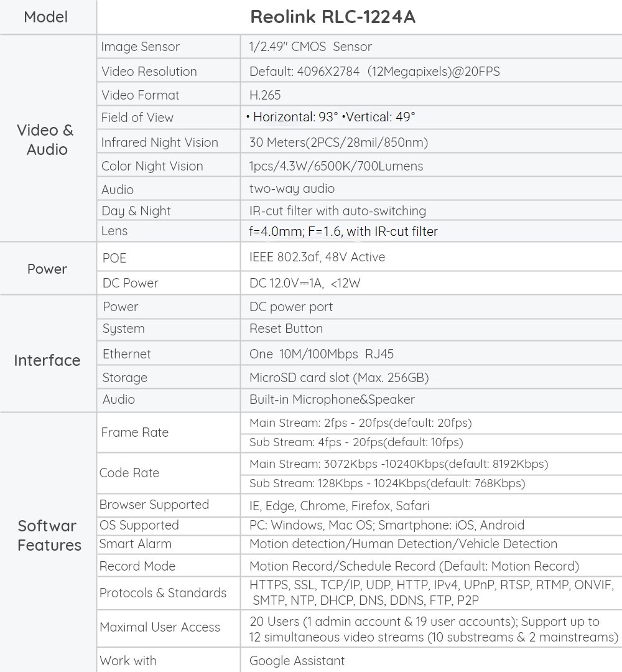Select the Main Stream frame rate line

(360, 423)
